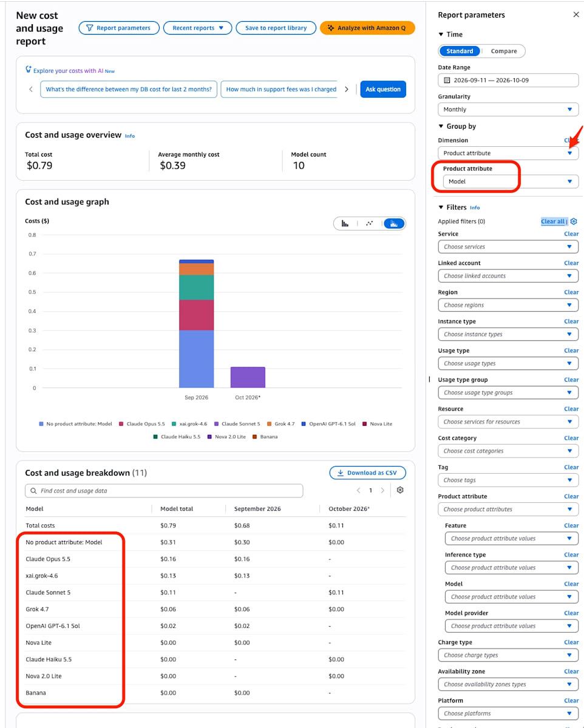Toggle the Claude Opus 5.5 legend entry
This screenshot has width=584, height=728.
pos(142,423)
